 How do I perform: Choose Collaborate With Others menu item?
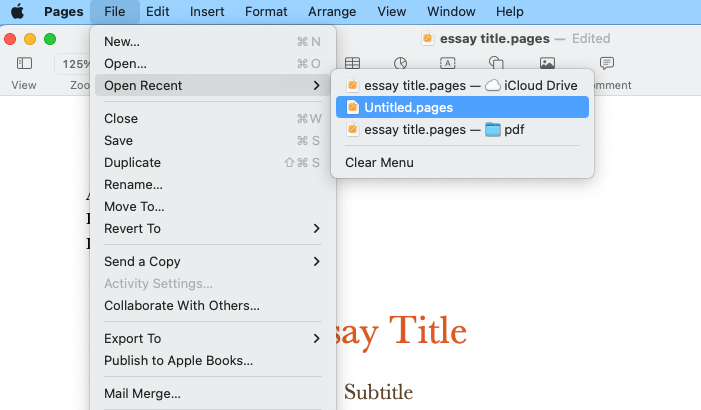(x=181, y=305)
